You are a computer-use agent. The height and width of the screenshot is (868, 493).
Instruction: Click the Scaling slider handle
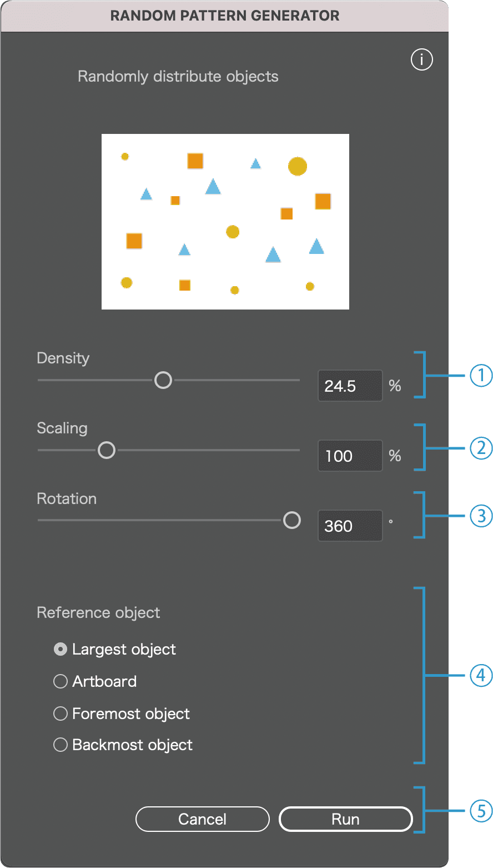click(107, 450)
